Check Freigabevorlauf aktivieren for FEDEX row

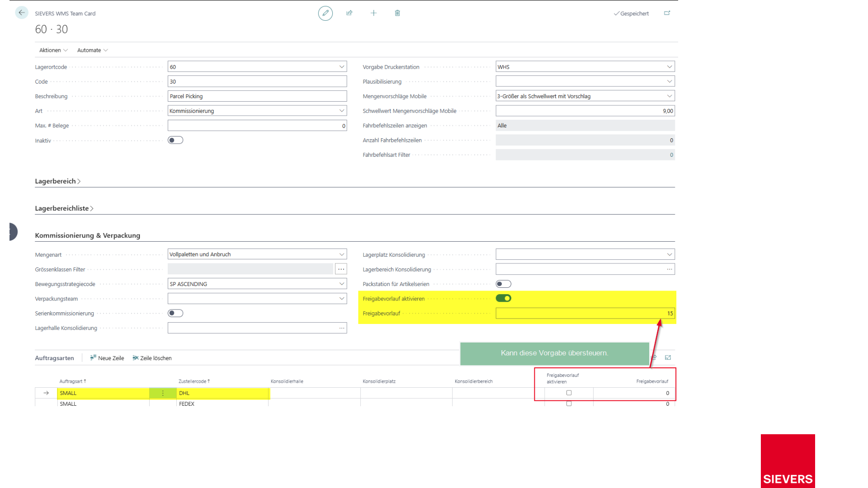coord(569,404)
